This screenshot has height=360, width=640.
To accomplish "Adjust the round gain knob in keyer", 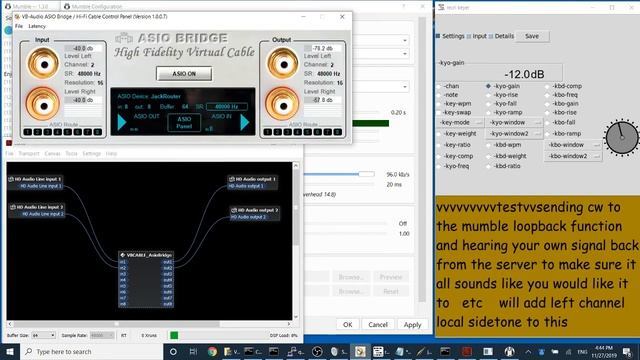I will tap(622, 138).
